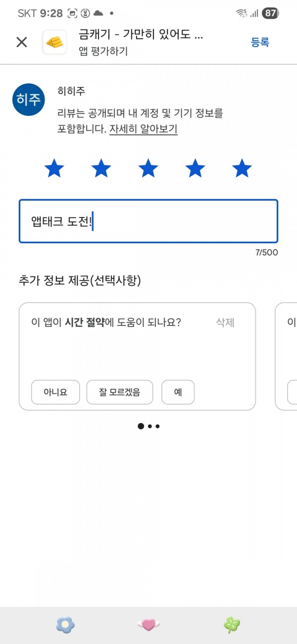The height and width of the screenshot is (644, 297).
Task: Tap the second page indicator dot
Action: coord(149,426)
